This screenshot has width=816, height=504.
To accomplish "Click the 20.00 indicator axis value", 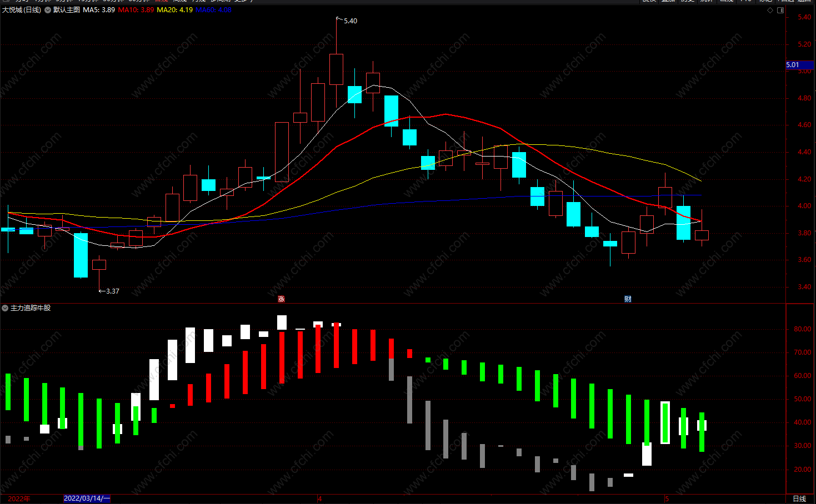I will click(x=803, y=470).
